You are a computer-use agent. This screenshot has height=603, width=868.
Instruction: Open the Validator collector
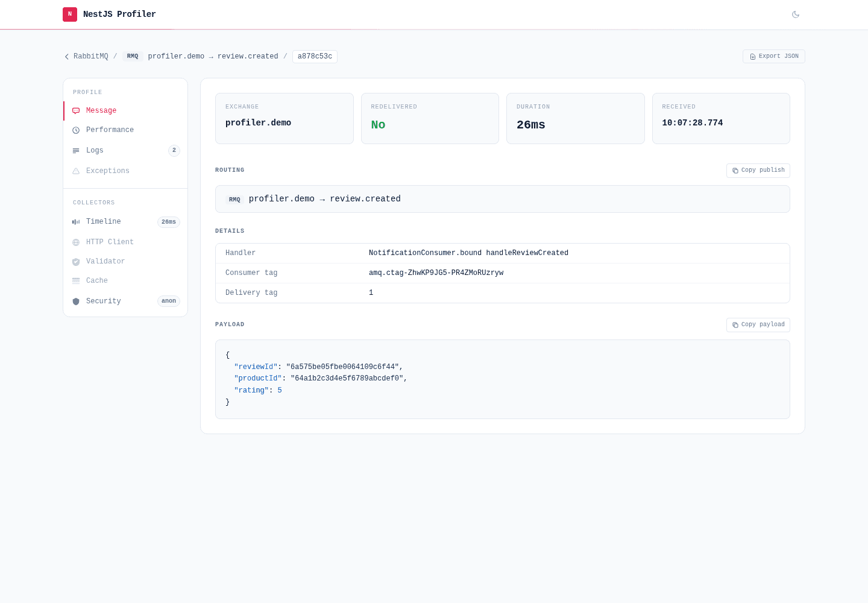[125, 262]
